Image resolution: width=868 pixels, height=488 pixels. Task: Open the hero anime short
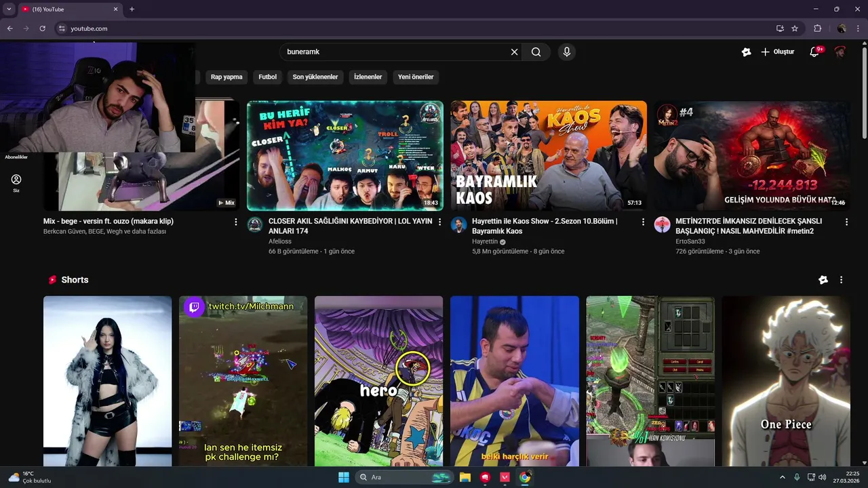tap(378, 381)
